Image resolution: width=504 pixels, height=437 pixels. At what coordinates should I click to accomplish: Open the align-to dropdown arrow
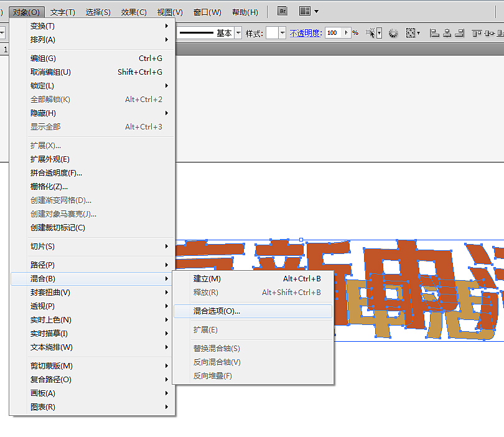(x=419, y=33)
